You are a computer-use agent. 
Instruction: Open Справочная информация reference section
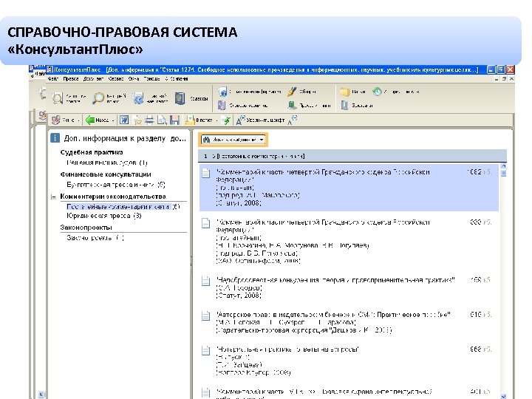tap(249, 92)
